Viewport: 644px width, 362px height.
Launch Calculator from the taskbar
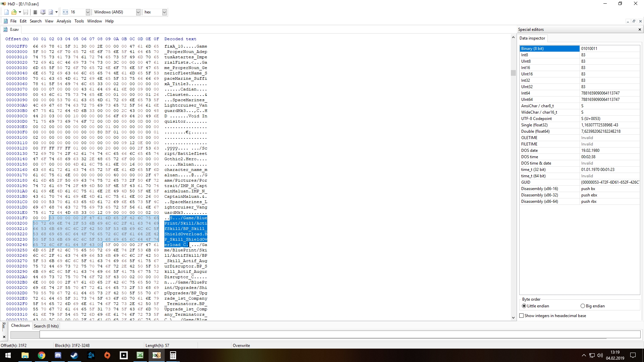click(x=173, y=355)
